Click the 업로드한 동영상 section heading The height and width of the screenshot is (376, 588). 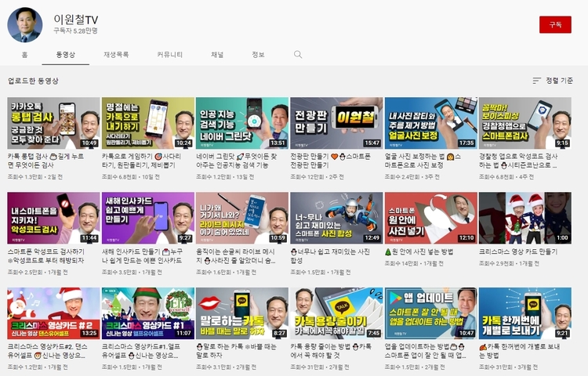pyautogui.click(x=33, y=81)
